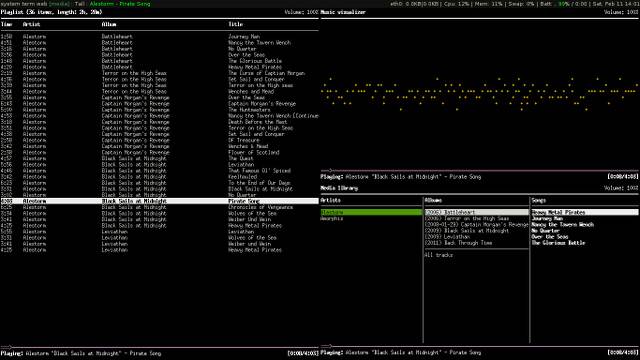Seek in the media library bottom progress bar
The height and width of the screenshot is (360, 640).
pyautogui.click(x=480, y=347)
